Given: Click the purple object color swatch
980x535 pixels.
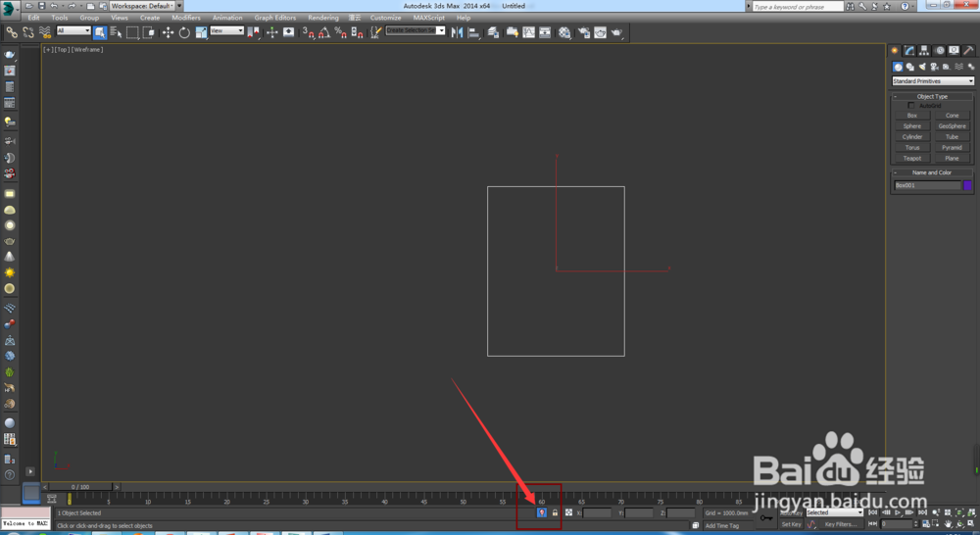Looking at the screenshot, I should [x=967, y=185].
